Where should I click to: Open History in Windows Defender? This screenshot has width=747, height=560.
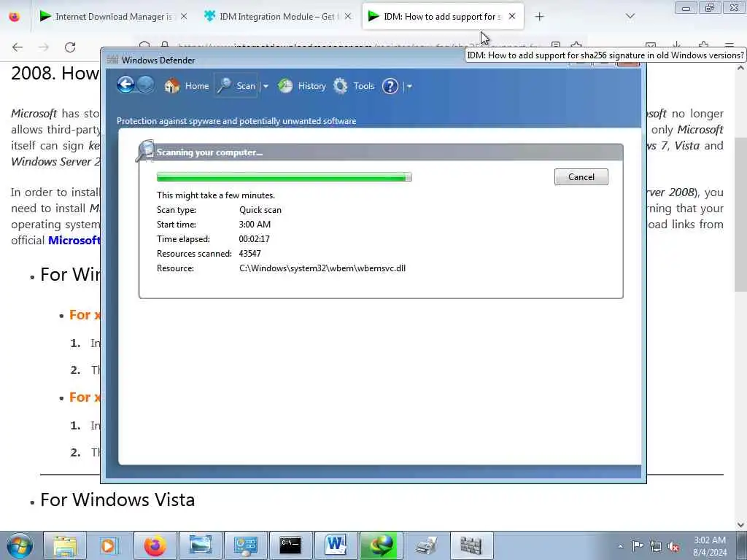(302, 86)
